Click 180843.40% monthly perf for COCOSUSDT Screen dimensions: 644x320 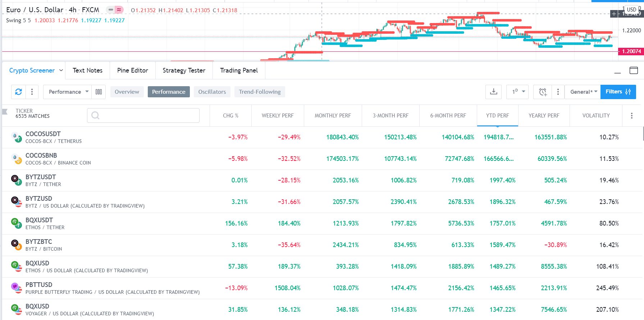click(342, 137)
